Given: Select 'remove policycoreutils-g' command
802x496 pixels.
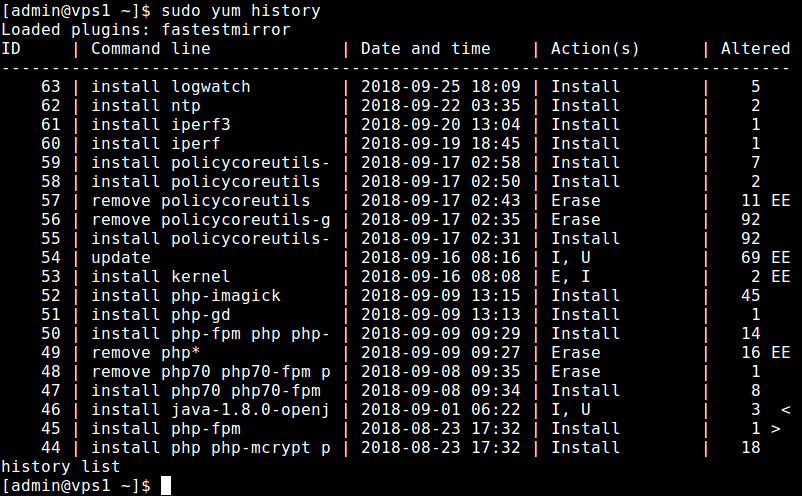Looking at the screenshot, I should click(x=211, y=219).
